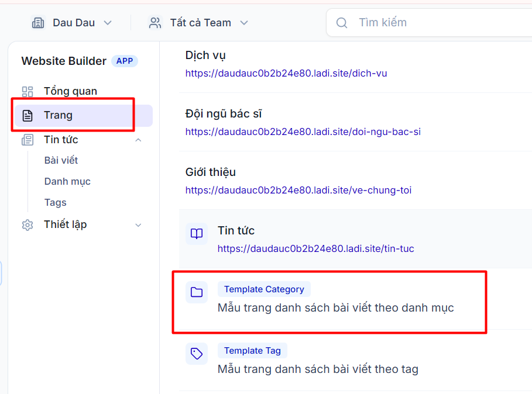Open the doi-ngu-bac-si page URL link
Viewport: 532px width, 394px height.
tap(303, 132)
